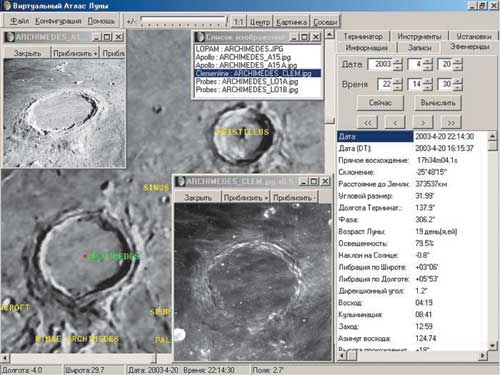Screen dimensions: 500x375
Task: Click ephemeris table scroll down arrow
Action: (493, 346)
